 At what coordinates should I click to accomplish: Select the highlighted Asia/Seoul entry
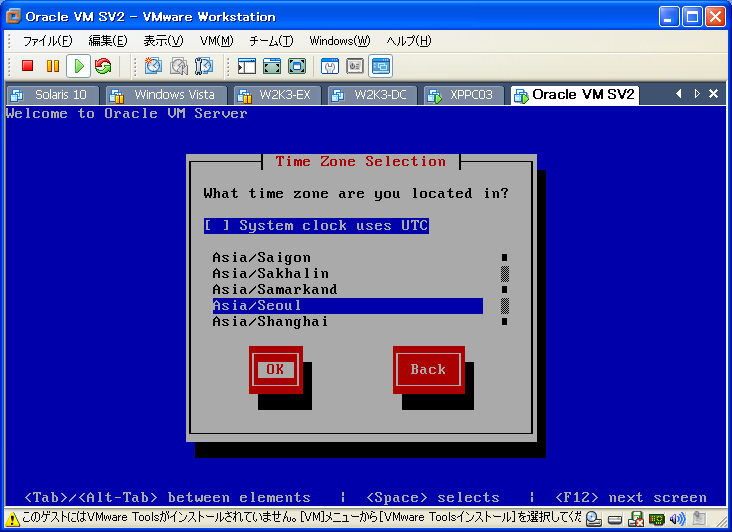coord(348,306)
